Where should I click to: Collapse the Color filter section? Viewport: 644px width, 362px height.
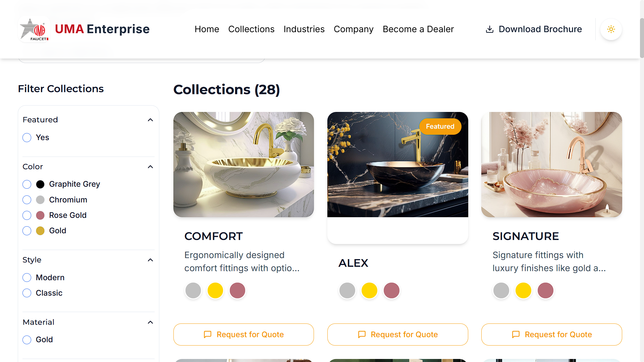(x=150, y=167)
